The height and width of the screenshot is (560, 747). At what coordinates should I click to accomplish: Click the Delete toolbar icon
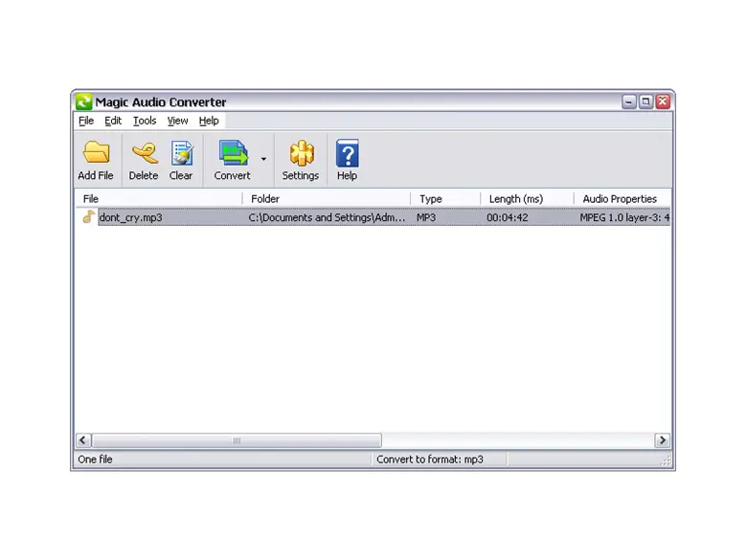[x=145, y=153]
